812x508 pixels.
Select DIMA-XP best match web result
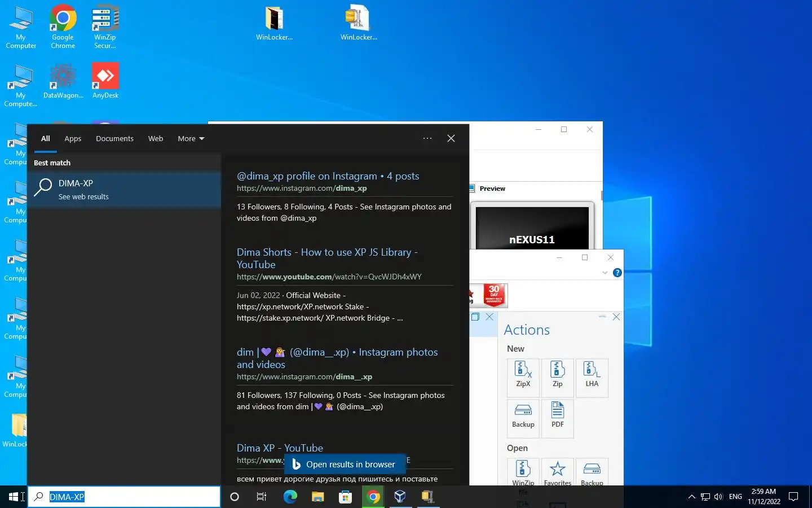tap(124, 189)
